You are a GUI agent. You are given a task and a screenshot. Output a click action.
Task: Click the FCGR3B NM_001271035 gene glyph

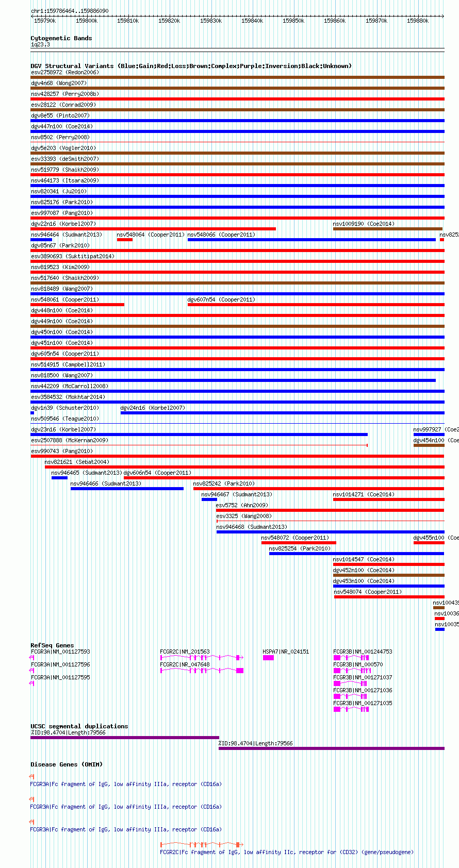click(x=351, y=709)
